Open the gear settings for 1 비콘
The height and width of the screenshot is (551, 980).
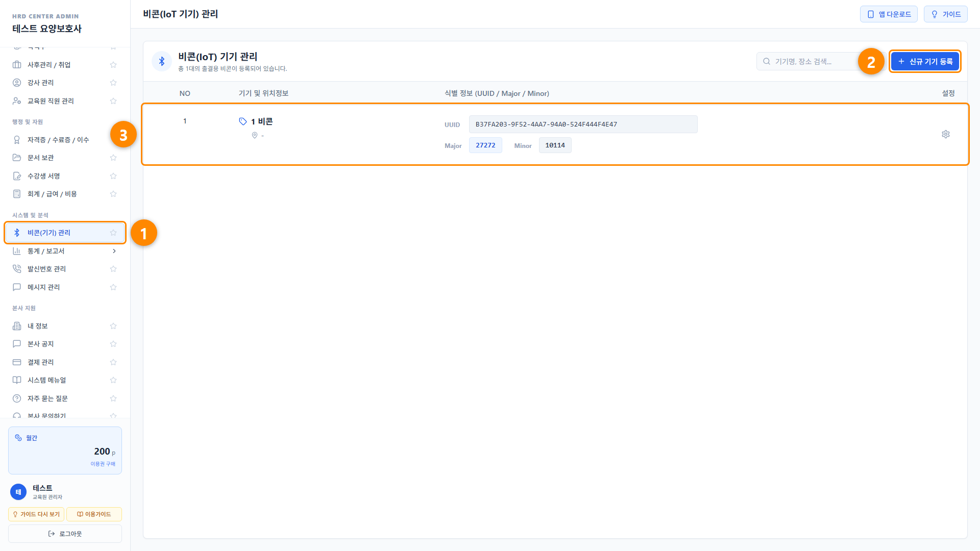pos(945,134)
